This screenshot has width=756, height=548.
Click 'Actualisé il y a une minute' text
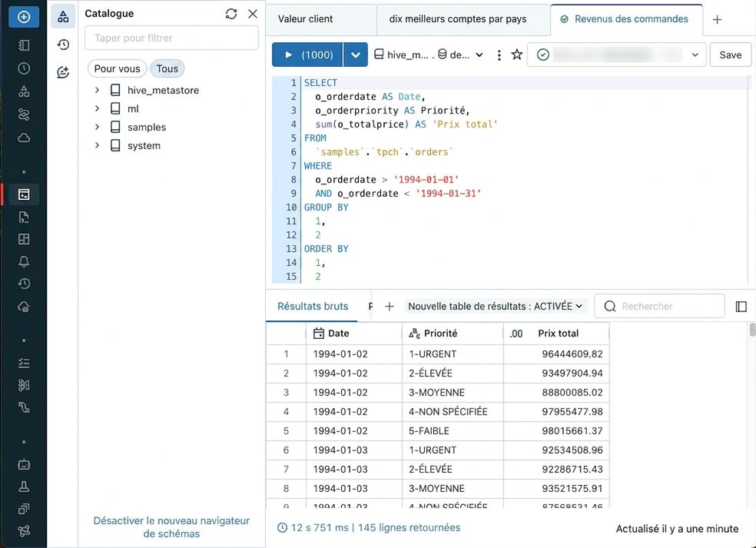coord(677,529)
